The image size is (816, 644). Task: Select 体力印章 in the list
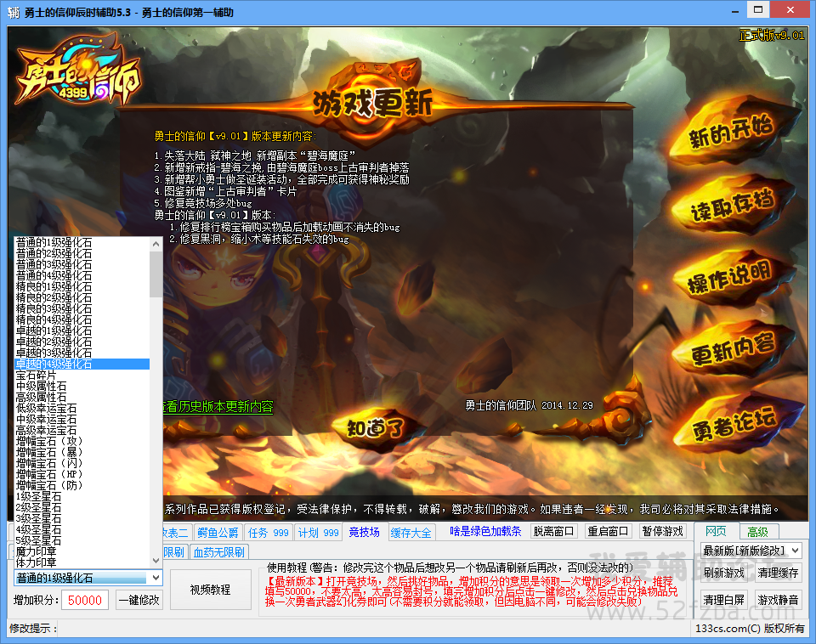coord(82,562)
